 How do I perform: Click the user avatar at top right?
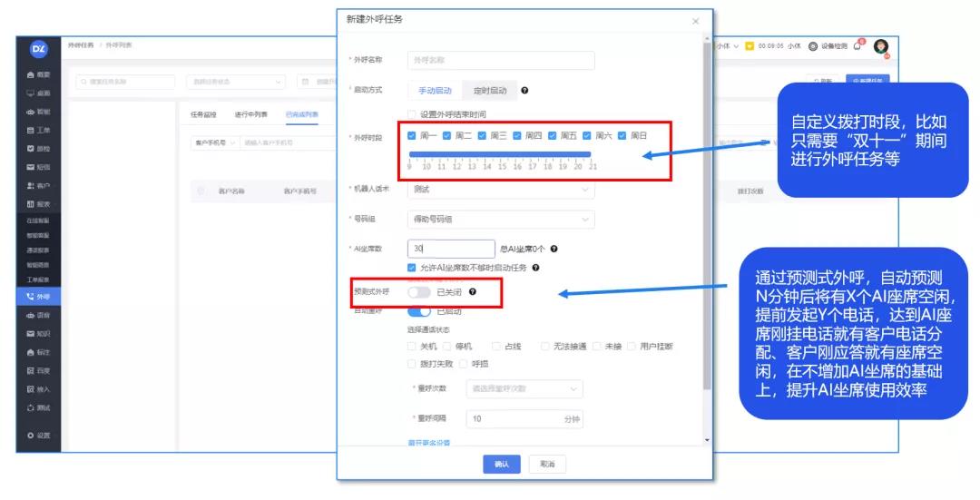880,47
